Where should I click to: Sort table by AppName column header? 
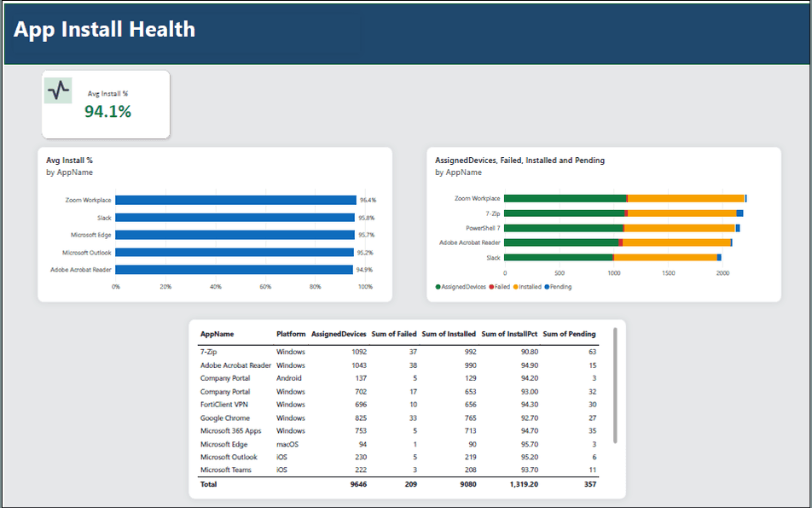pos(217,334)
